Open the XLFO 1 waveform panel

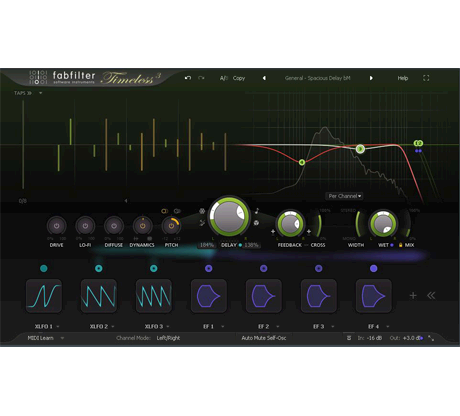point(44,296)
